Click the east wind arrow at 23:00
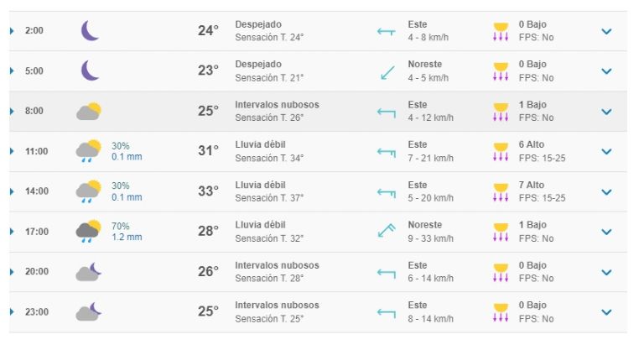Screen dimensions: 644x345 pos(387,313)
